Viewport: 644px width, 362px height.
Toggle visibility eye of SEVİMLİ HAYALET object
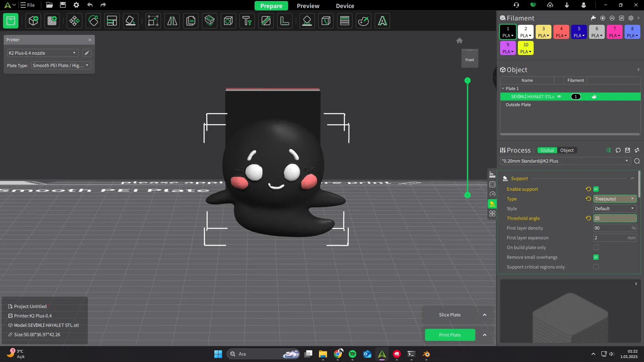click(x=559, y=97)
